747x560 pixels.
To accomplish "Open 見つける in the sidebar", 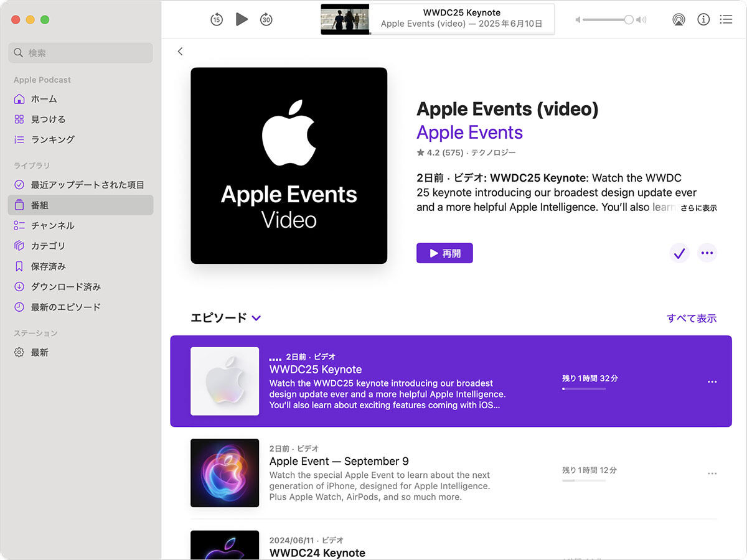I will pyautogui.click(x=80, y=119).
